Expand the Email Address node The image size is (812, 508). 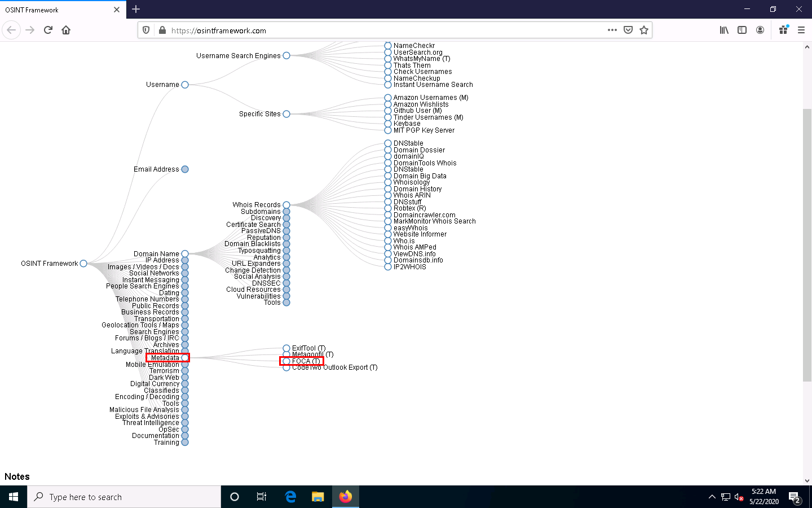[x=185, y=169]
